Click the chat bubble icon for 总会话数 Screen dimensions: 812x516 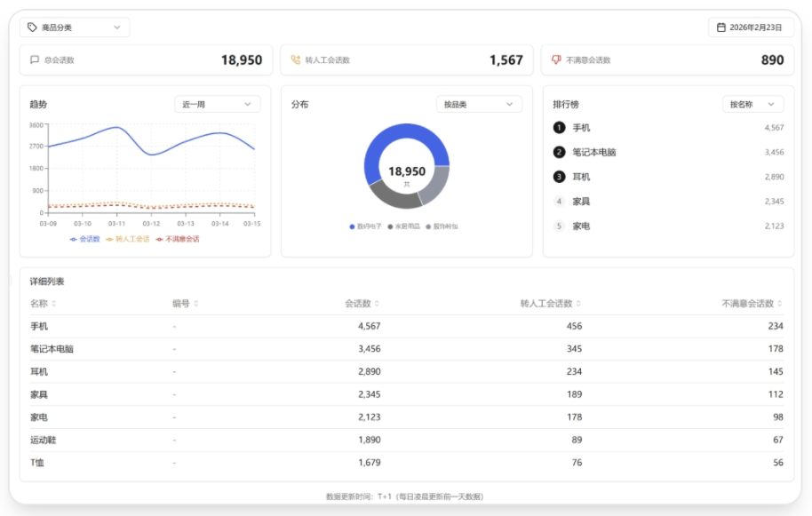35,60
